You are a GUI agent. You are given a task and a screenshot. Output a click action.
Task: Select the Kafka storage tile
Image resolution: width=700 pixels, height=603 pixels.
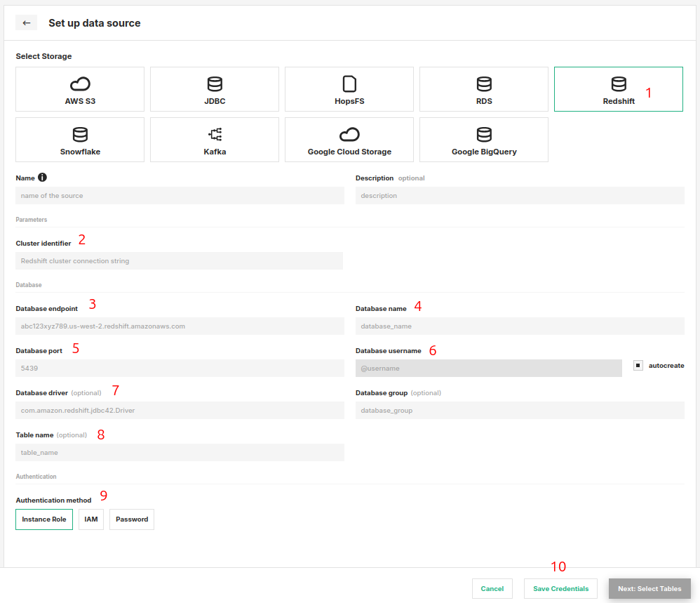215,140
